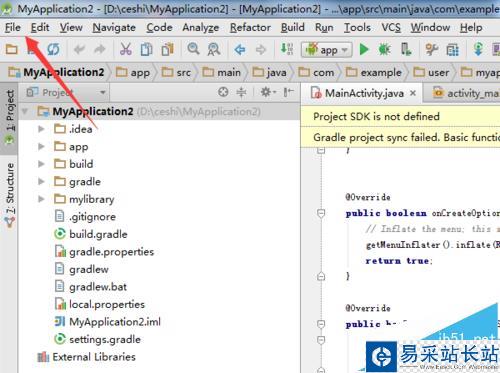Click Collapse All icon in Project panel
The image size is (500, 373).
pyautogui.click(x=241, y=92)
